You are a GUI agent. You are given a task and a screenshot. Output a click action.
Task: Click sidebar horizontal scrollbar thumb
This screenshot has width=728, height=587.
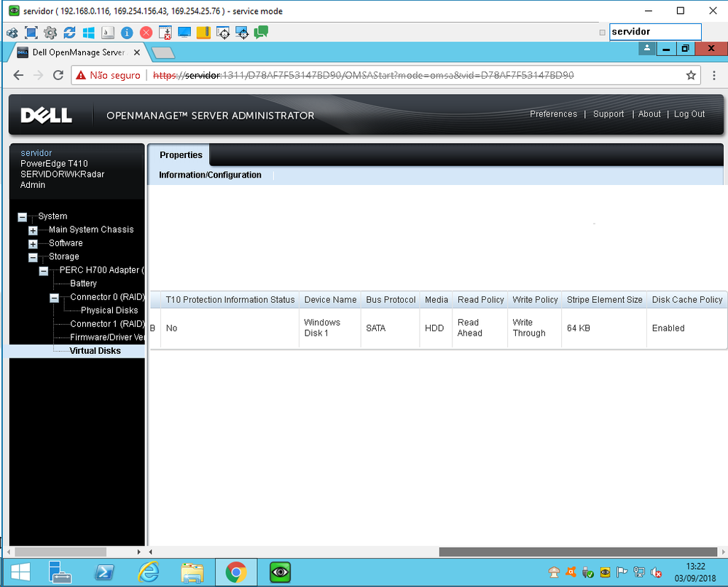click(x=60, y=552)
